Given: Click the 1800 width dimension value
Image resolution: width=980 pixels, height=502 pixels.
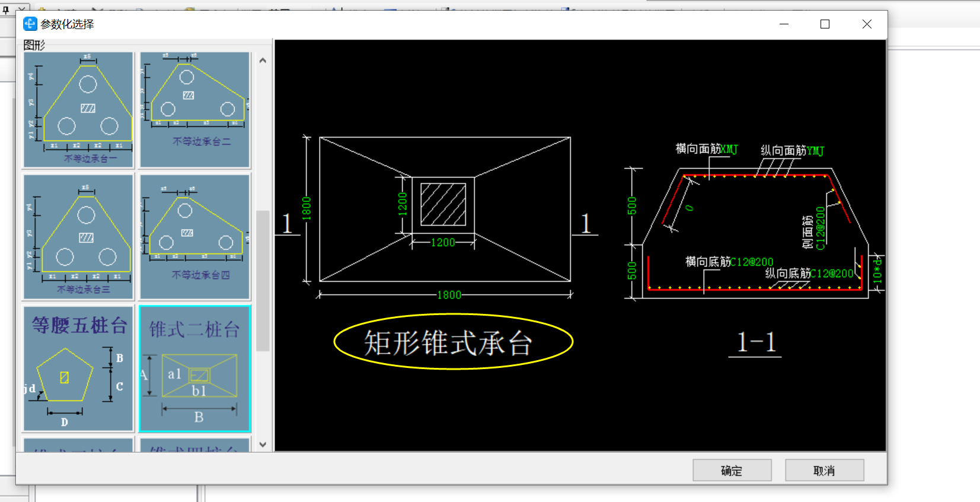Looking at the screenshot, I should click(x=449, y=295).
